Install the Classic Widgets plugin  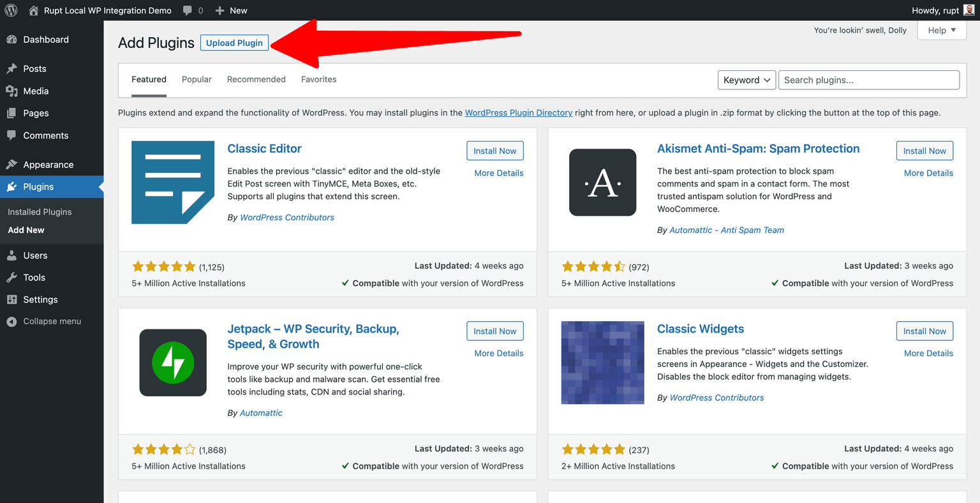(x=924, y=331)
